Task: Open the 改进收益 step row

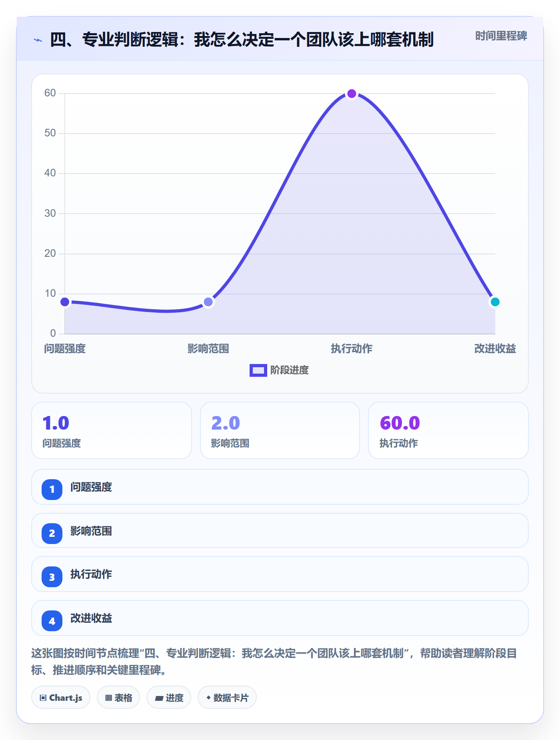Action: (280, 618)
